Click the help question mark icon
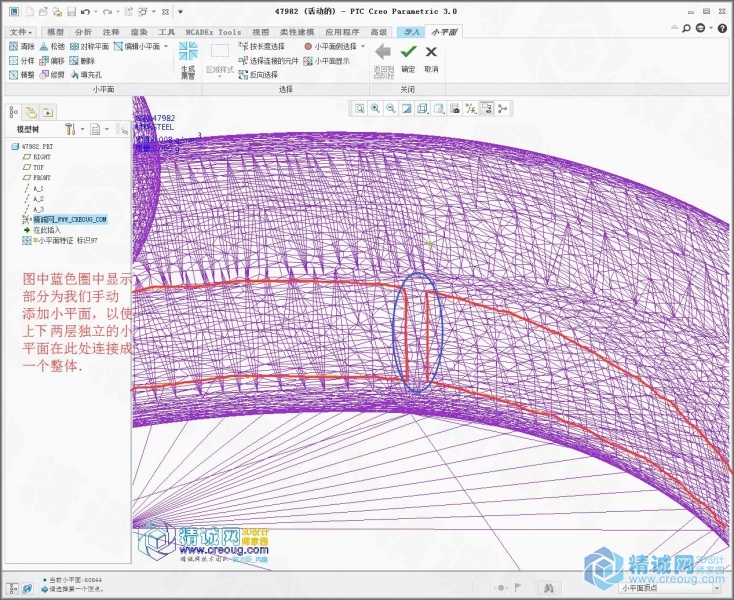 [722, 28]
